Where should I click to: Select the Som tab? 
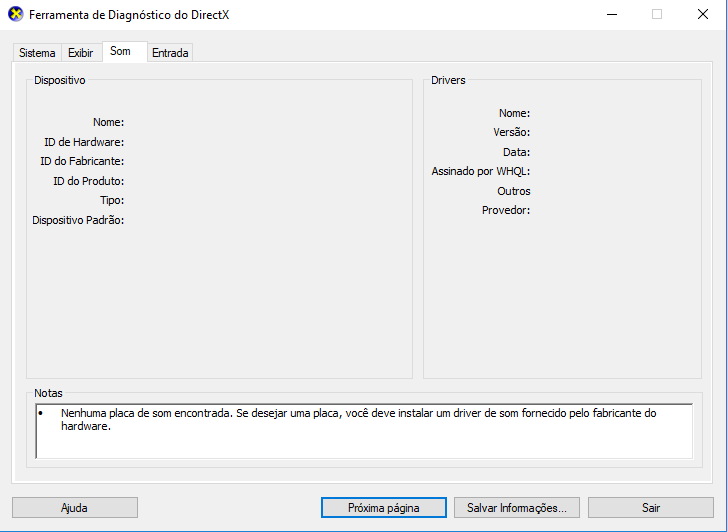[x=125, y=51]
